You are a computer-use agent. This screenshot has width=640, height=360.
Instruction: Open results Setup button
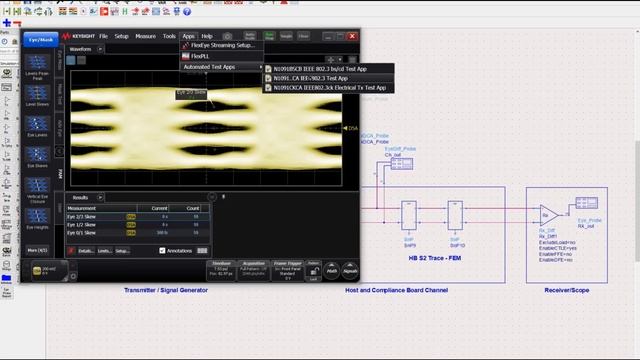[x=122, y=251]
